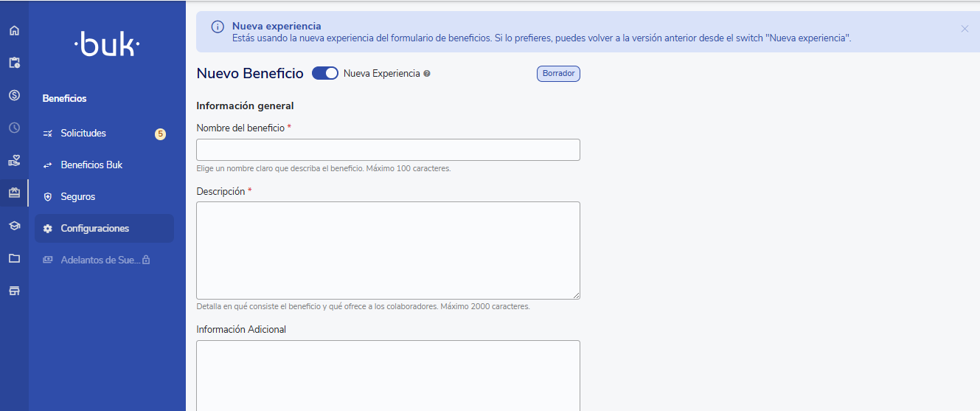Go to Seguros section

point(77,197)
